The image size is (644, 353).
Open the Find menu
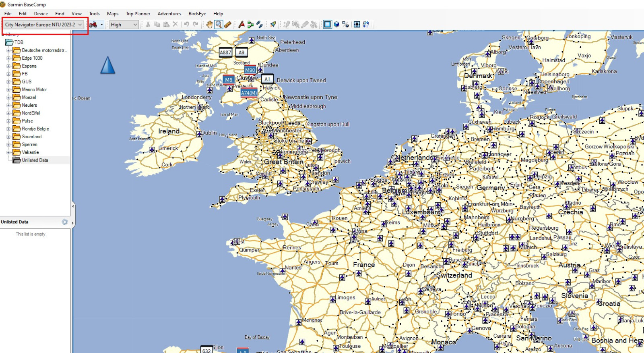coord(60,14)
